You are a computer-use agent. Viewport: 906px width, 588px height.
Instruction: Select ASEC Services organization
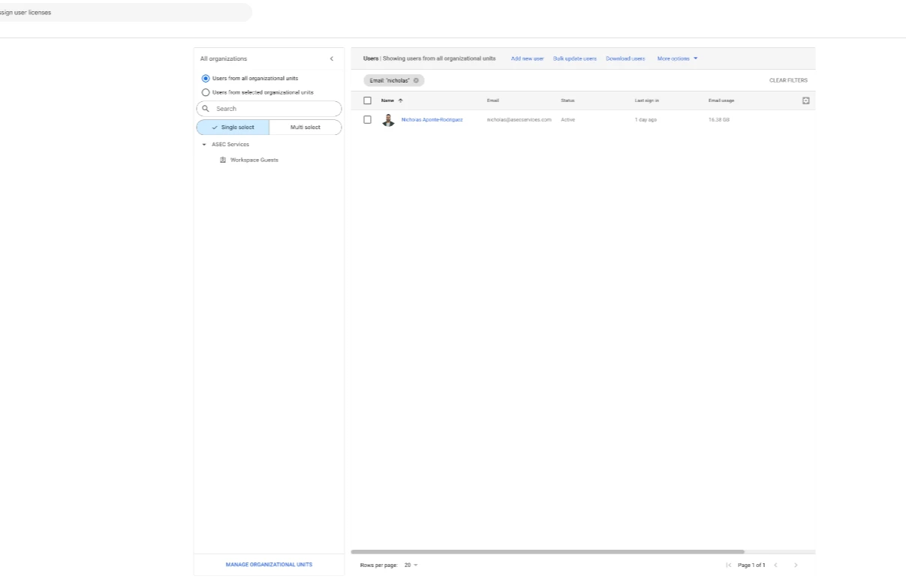[230, 144]
